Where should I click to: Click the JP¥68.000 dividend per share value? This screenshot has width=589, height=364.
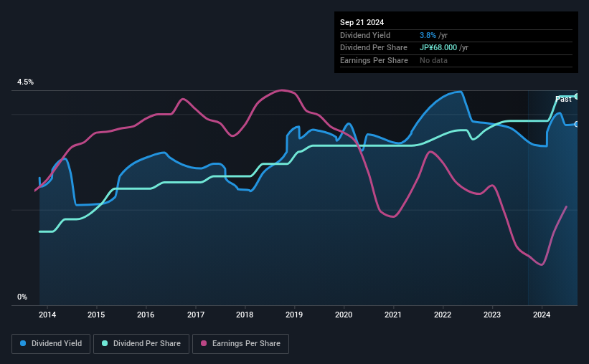(438, 48)
